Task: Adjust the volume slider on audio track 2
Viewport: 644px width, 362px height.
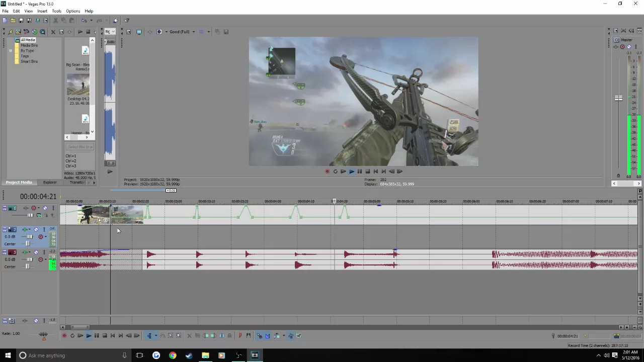Action: pyautogui.click(x=30, y=236)
